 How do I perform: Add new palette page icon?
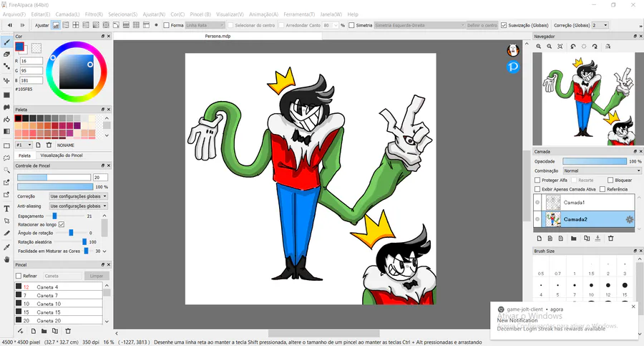pos(38,145)
